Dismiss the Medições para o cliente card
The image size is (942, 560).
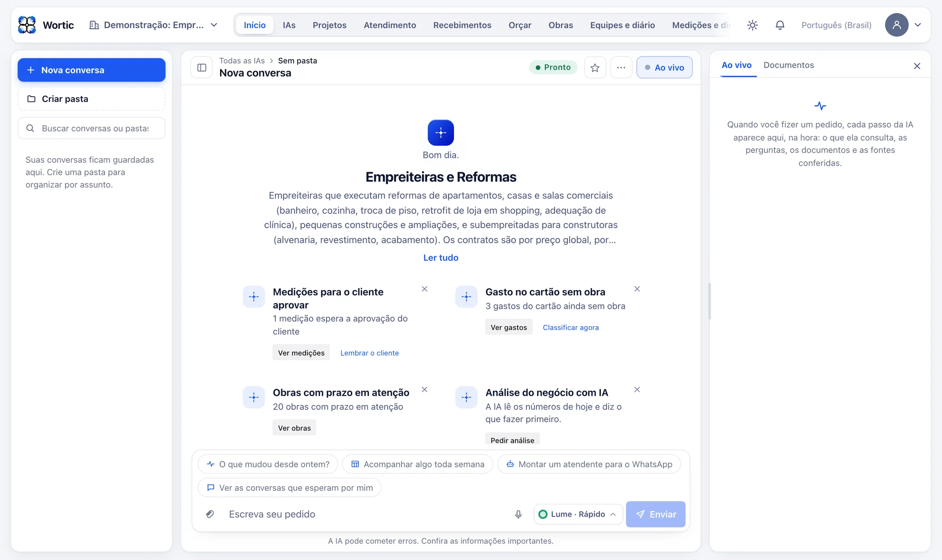point(424,289)
